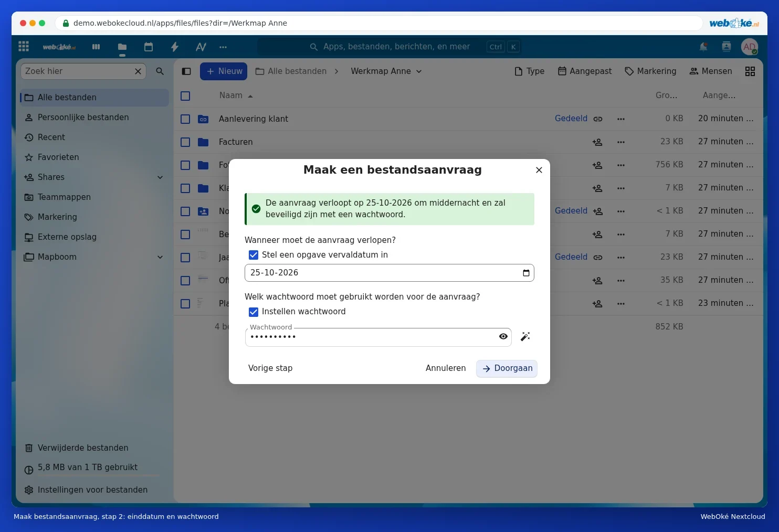
Task: Toggle the navigation sidebar icon
Action: 186,71
